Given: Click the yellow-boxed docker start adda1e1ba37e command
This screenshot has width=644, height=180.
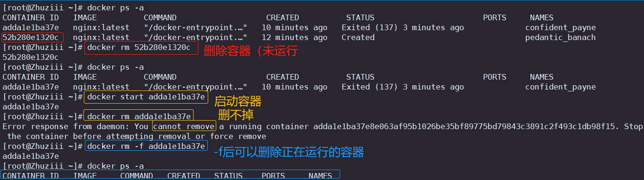Looking at the screenshot, I should coord(146,97).
